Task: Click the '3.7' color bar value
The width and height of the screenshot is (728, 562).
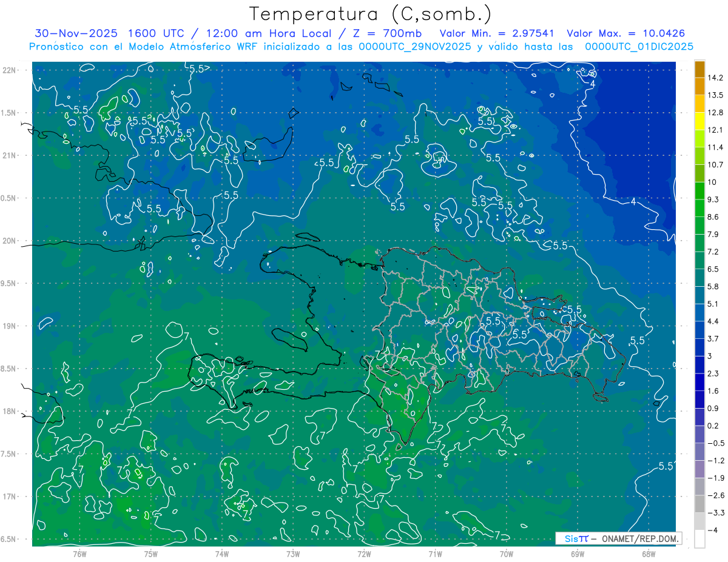Action: pos(713,339)
